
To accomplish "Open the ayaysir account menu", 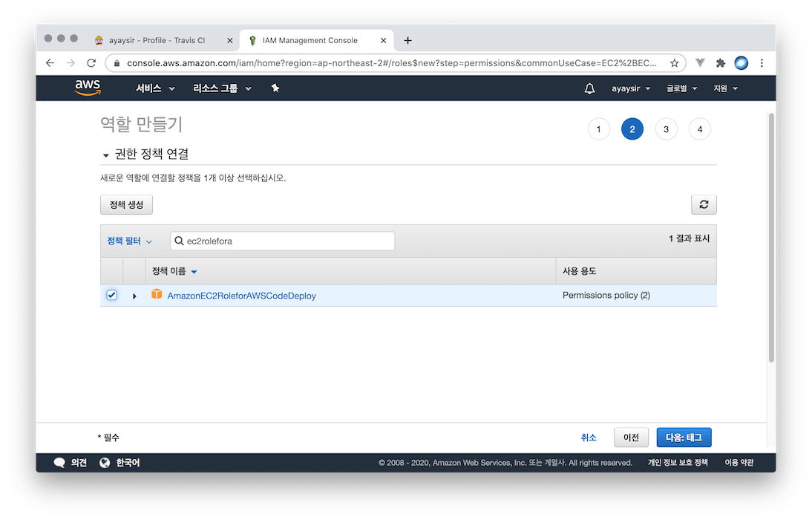I will (x=630, y=88).
